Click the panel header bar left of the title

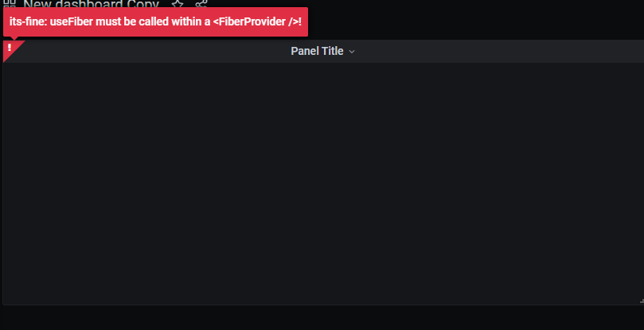tap(156, 52)
